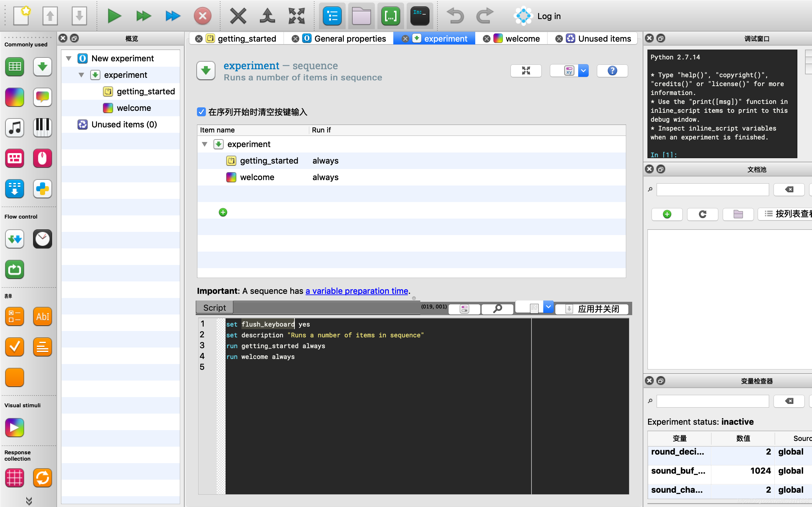Toggle the flush_keyboard checkbox at sequence start
Viewport: 812px width, 507px height.
(x=201, y=112)
